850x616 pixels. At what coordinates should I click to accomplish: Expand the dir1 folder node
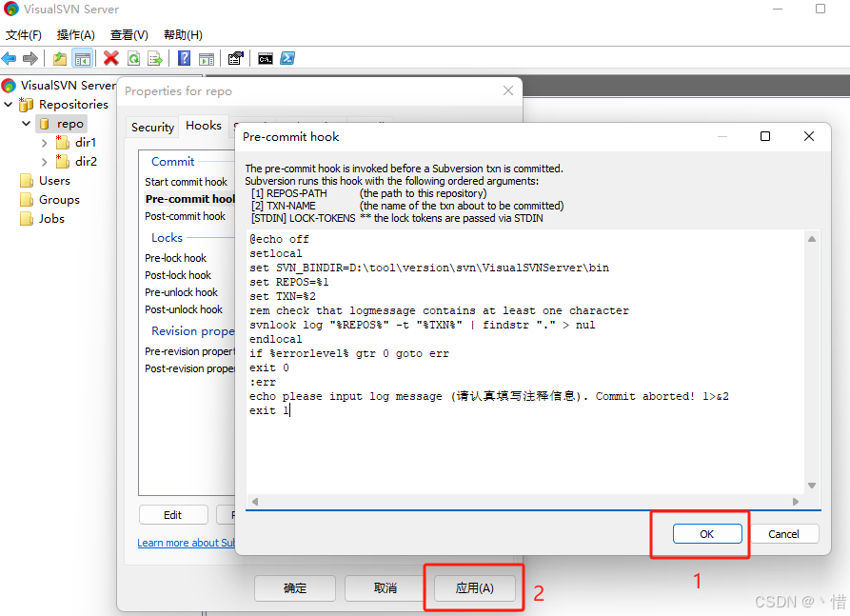(43, 142)
